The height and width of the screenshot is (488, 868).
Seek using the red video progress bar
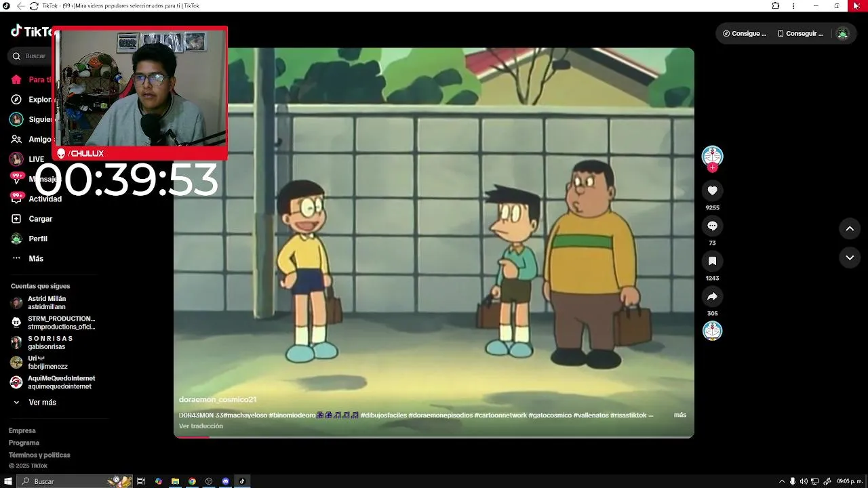(434, 436)
